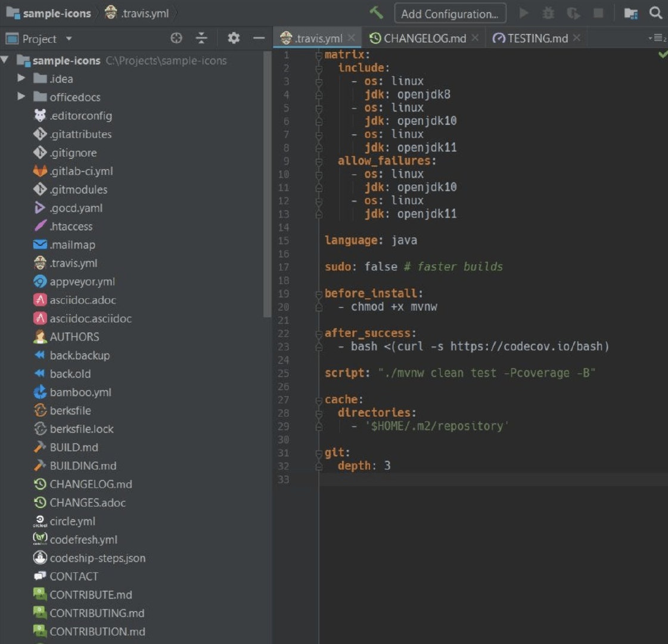Click the Build project hammer icon

[376, 13]
